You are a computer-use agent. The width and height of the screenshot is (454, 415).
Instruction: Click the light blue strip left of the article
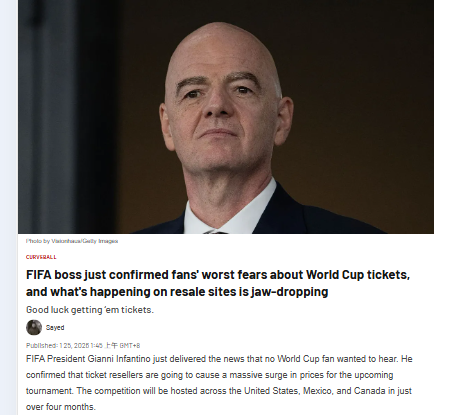(x=9, y=207)
